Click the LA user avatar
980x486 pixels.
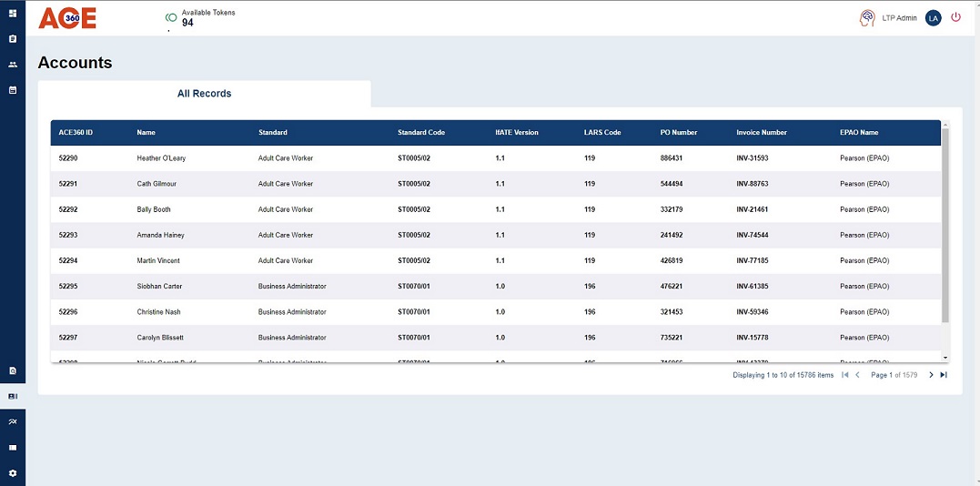click(x=933, y=18)
